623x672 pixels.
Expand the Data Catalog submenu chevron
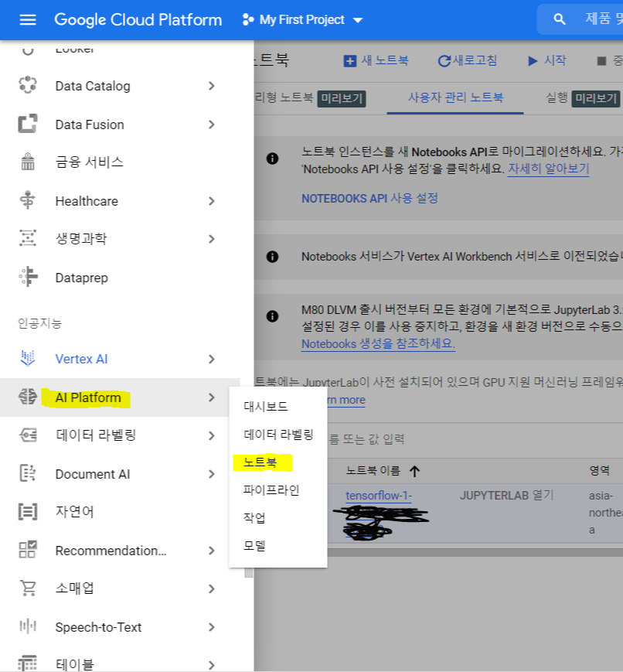211,86
